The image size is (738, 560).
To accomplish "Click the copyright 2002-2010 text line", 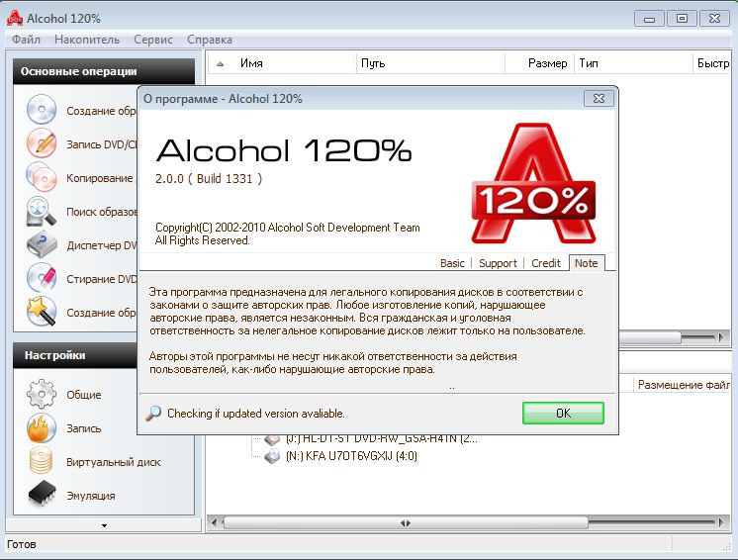I will tap(287, 228).
